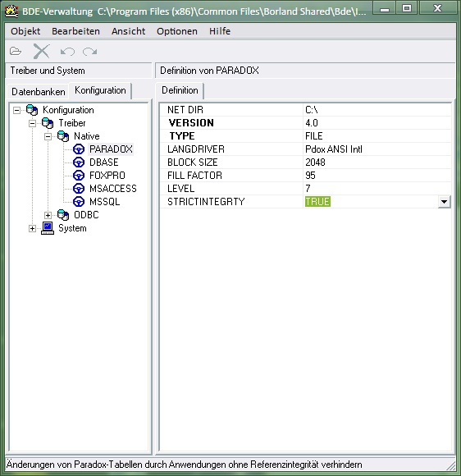Image resolution: width=461 pixels, height=476 pixels.
Task: Select the Konfiguration root label
Action: [x=68, y=110]
